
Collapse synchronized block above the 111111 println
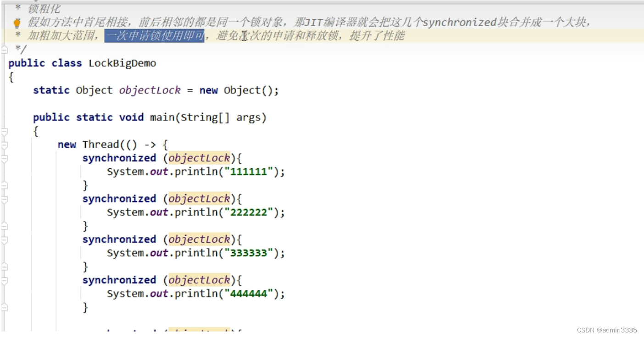tap(5, 158)
